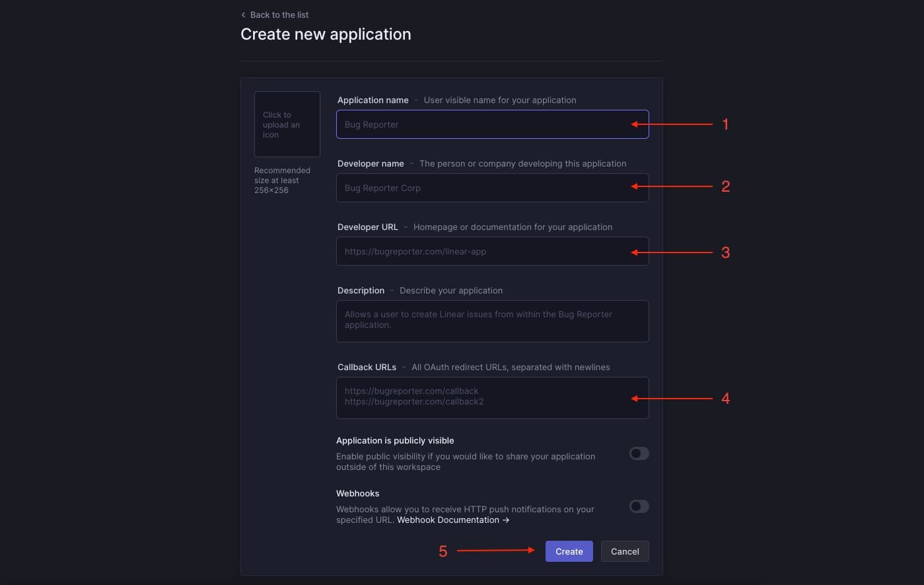Click the Create new application title
Viewport: 924px width, 585px height.
point(325,34)
